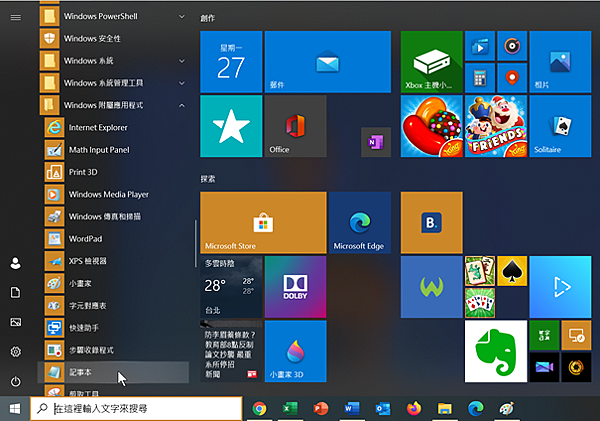Expand the Windows 系統 folder chevron

click(182, 61)
